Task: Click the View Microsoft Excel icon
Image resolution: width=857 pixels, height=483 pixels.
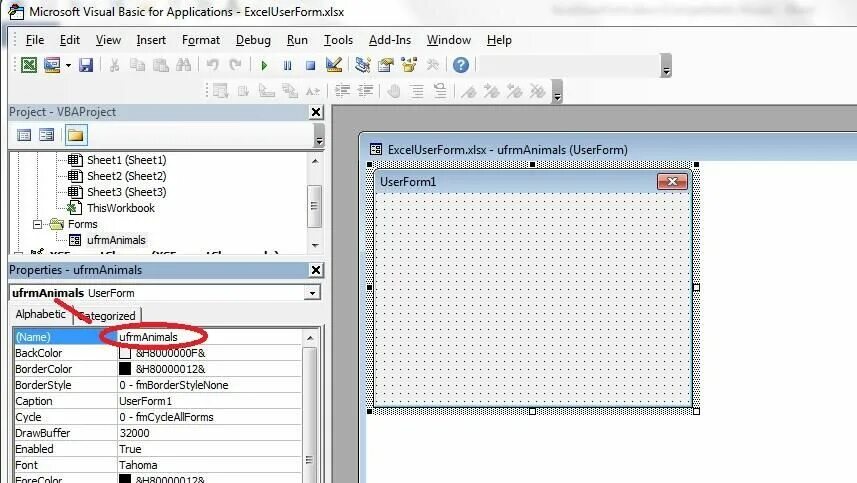Action: click(29, 65)
